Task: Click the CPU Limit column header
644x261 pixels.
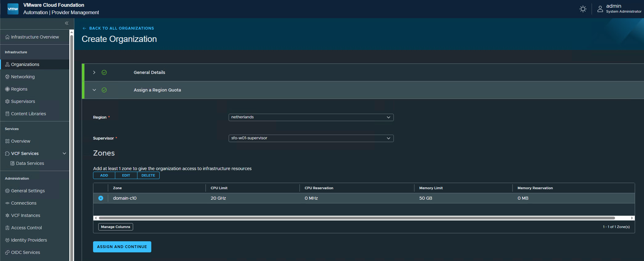Action: (219, 188)
